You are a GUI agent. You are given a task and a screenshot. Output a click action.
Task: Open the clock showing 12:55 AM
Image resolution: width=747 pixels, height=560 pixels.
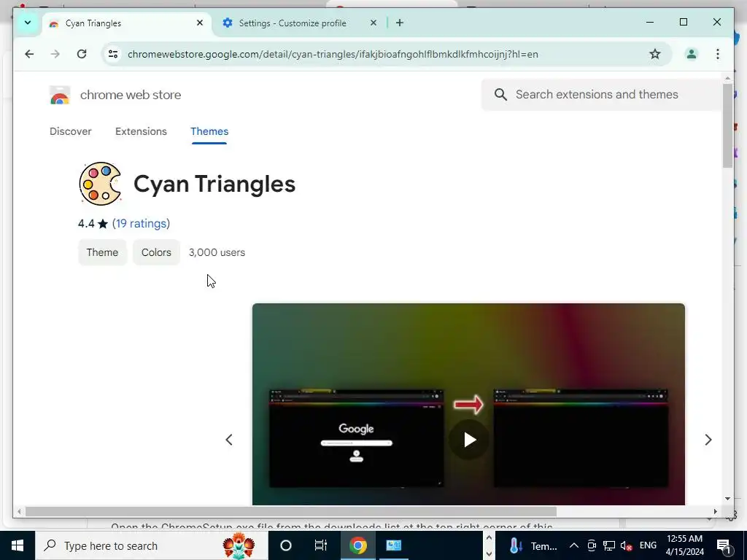tap(684, 545)
